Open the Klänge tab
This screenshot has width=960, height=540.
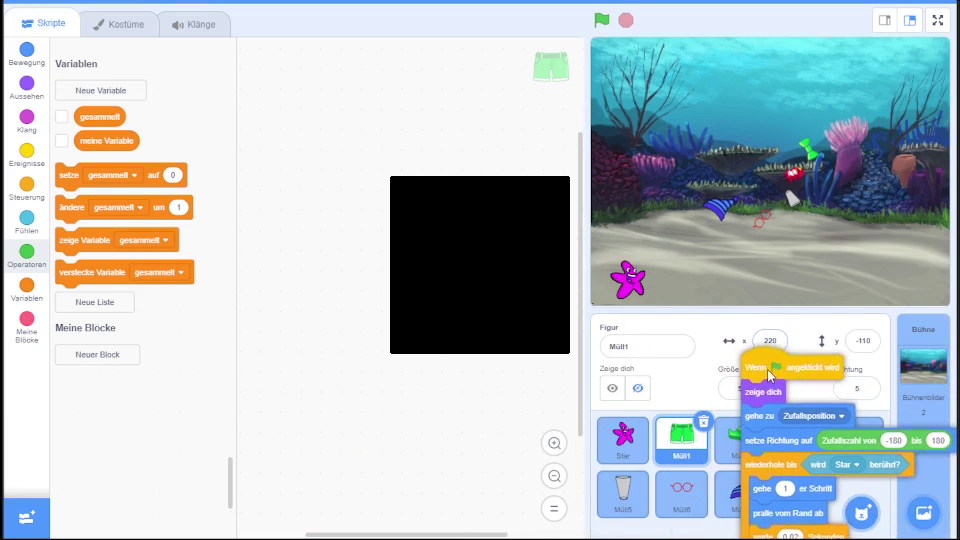[x=194, y=24]
